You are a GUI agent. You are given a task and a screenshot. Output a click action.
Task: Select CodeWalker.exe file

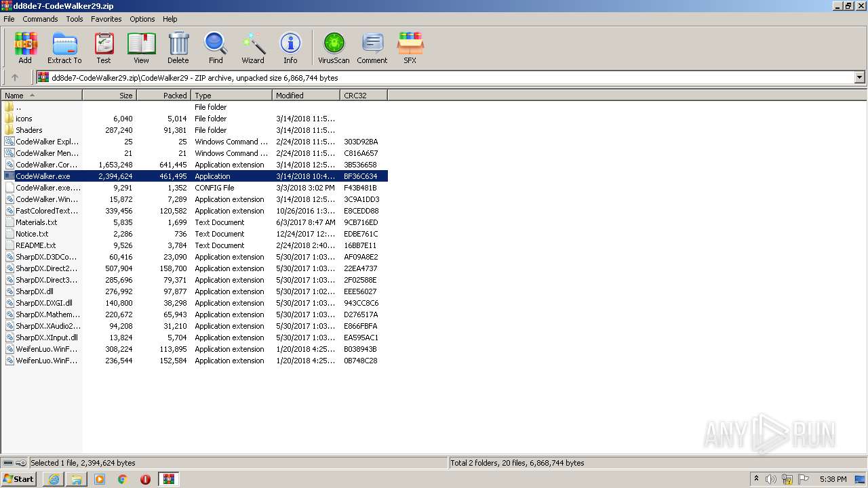(x=195, y=176)
